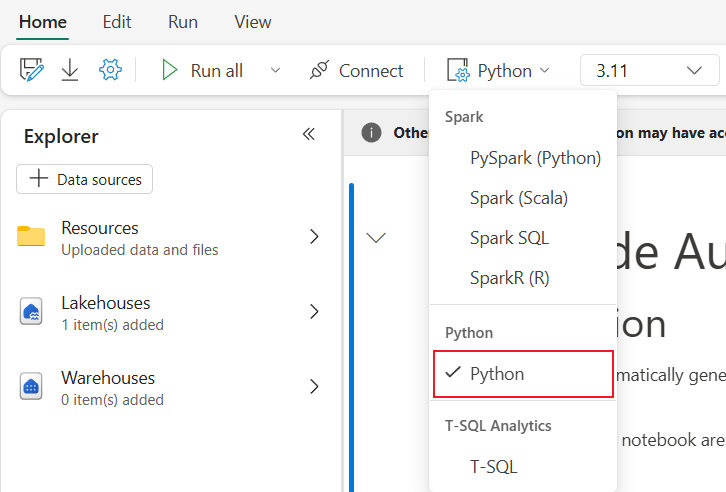Select the checked Python language option

[x=522, y=373]
